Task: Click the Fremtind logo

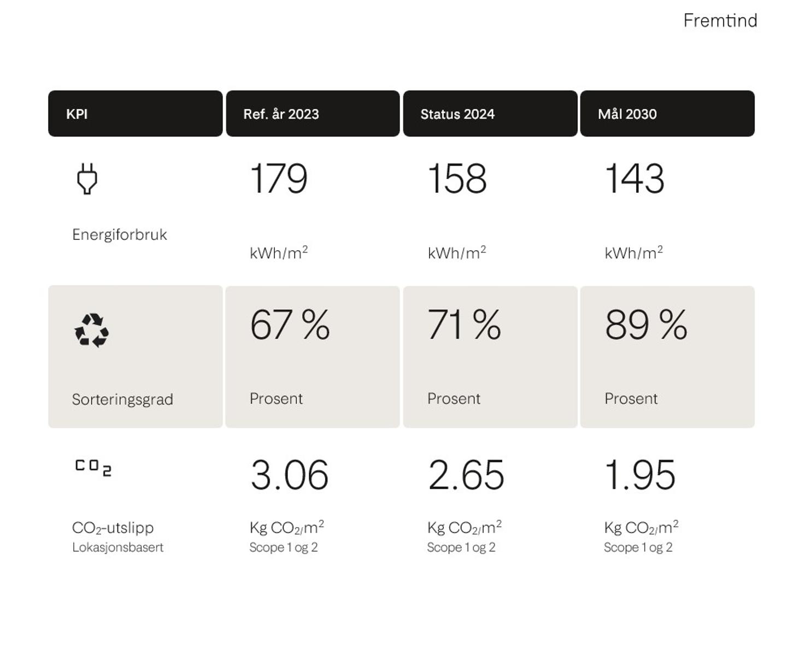Action: 720,21
